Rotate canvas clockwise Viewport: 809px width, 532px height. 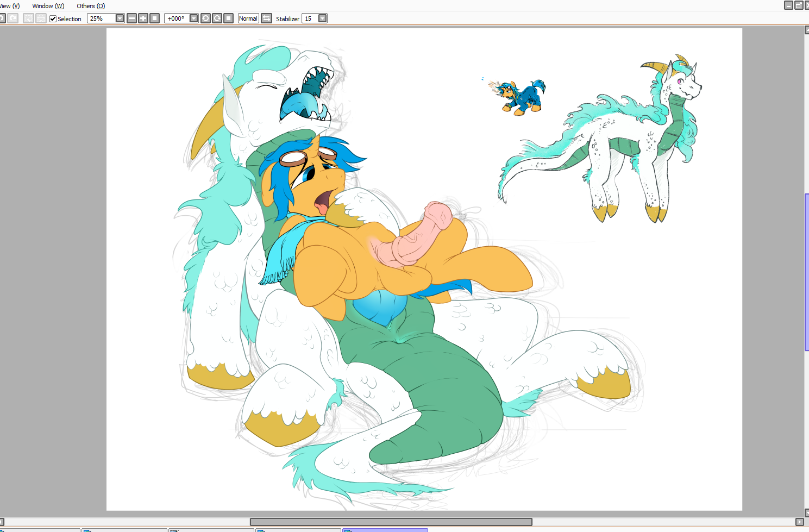217,18
